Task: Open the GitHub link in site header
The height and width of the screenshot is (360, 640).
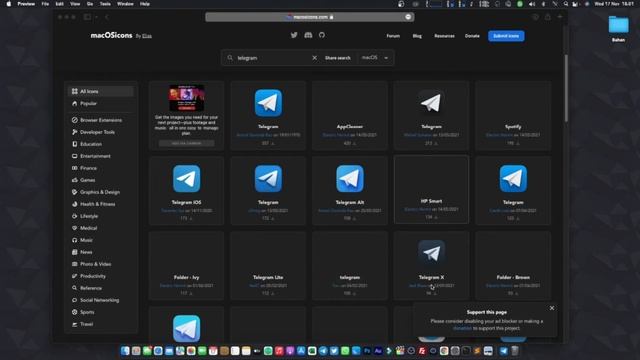Action: [322, 36]
